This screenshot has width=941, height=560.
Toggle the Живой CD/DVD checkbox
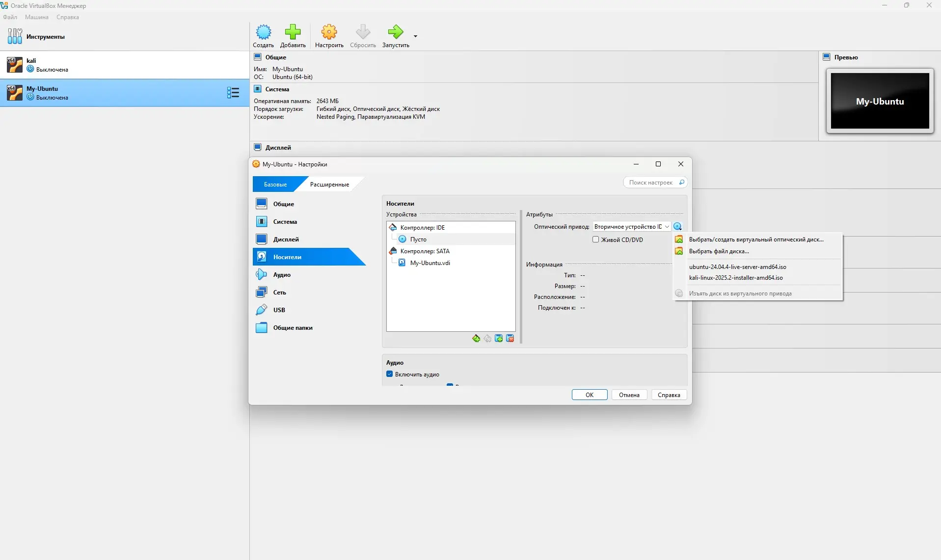point(595,240)
